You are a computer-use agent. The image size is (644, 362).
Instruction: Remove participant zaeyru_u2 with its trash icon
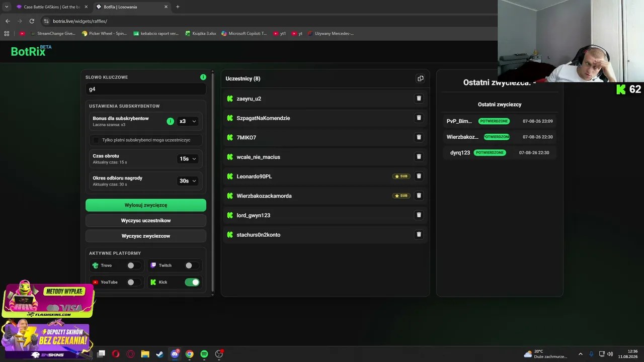pyautogui.click(x=419, y=99)
